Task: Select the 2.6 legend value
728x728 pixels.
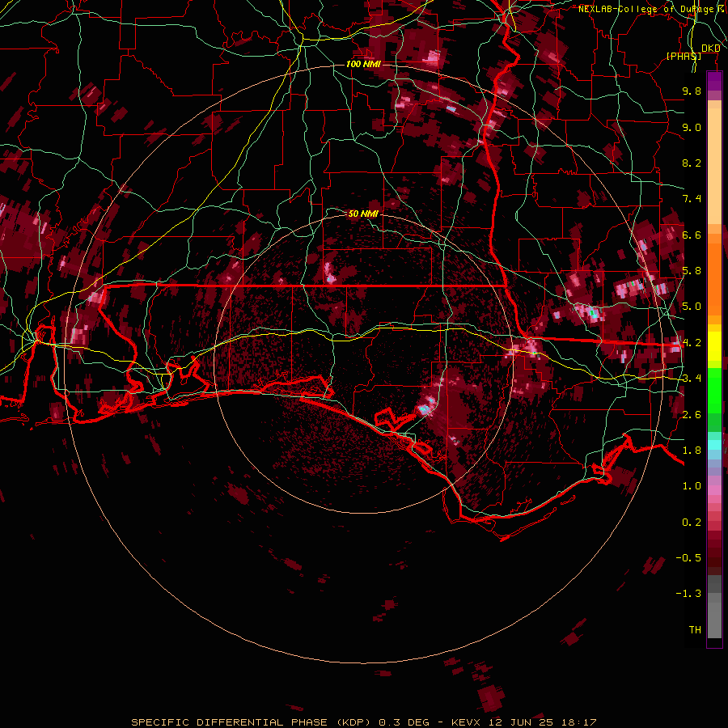Action: (x=692, y=415)
